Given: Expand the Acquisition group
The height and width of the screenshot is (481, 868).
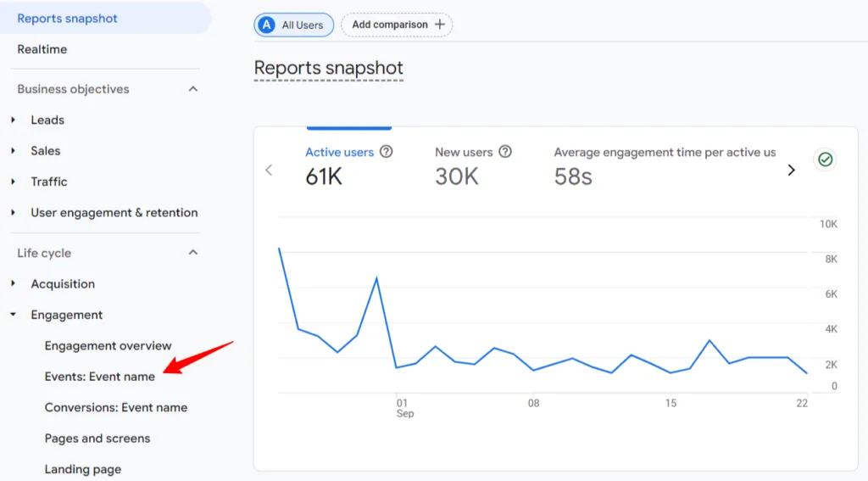Looking at the screenshot, I should (14, 283).
